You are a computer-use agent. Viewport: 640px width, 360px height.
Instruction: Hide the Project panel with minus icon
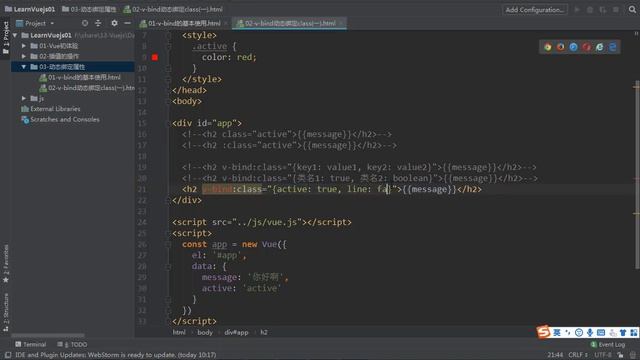pos(127,23)
